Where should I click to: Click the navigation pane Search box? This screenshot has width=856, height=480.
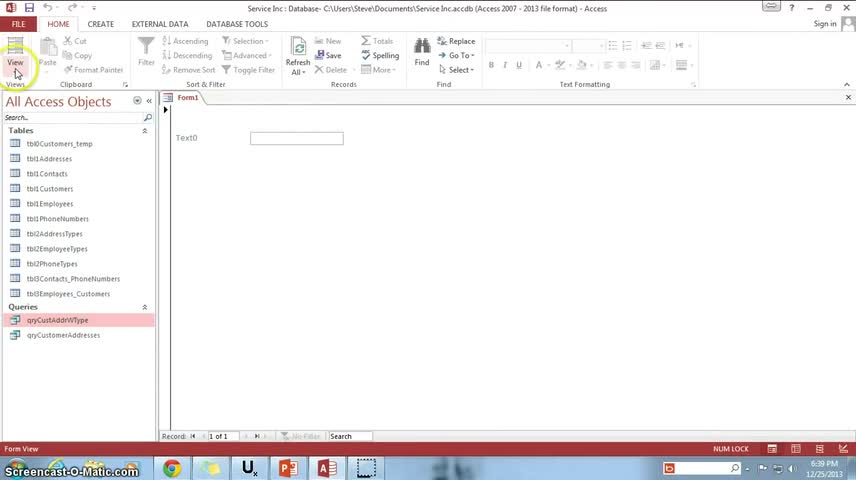click(x=73, y=117)
